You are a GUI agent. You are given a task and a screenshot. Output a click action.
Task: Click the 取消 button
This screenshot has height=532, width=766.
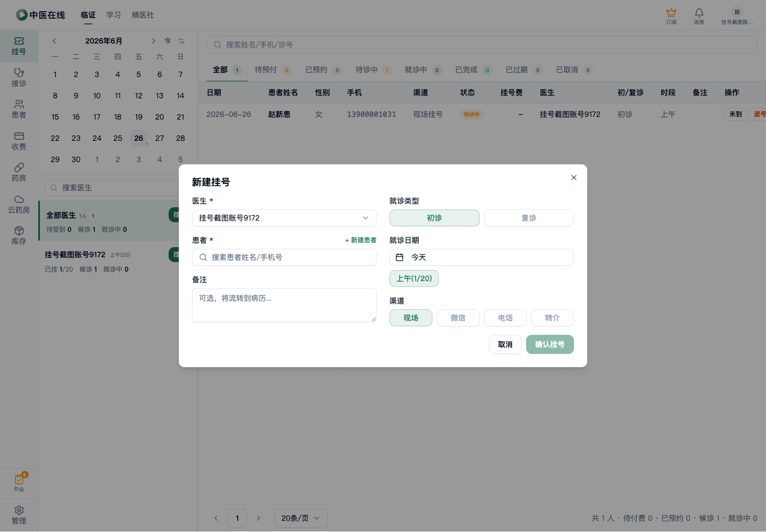[x=505, y=344]
